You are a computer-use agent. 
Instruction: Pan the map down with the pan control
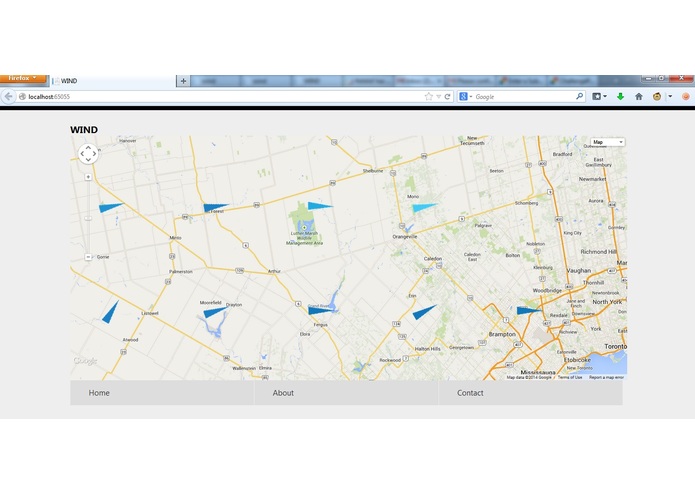[x=88, y=159]
